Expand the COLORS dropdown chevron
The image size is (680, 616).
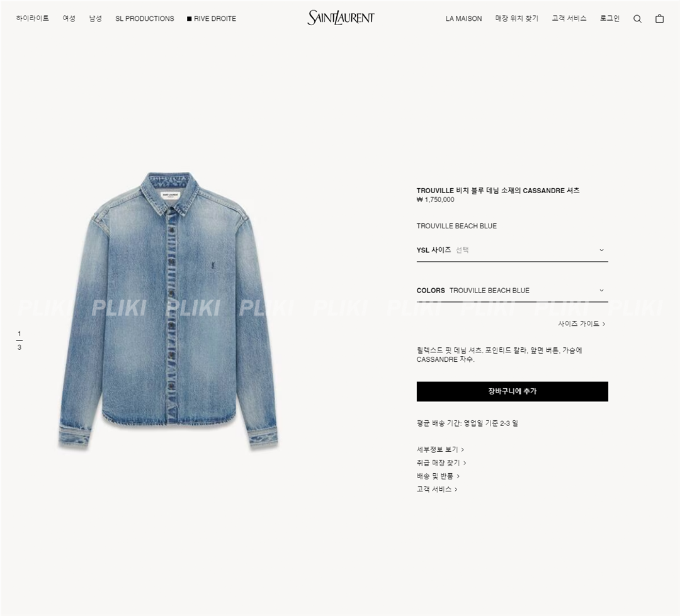pyautogui.click(x=601, y=291)
